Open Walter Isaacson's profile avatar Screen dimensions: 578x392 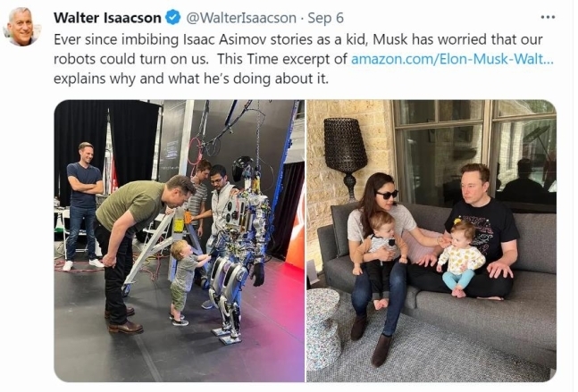point(22,27)
